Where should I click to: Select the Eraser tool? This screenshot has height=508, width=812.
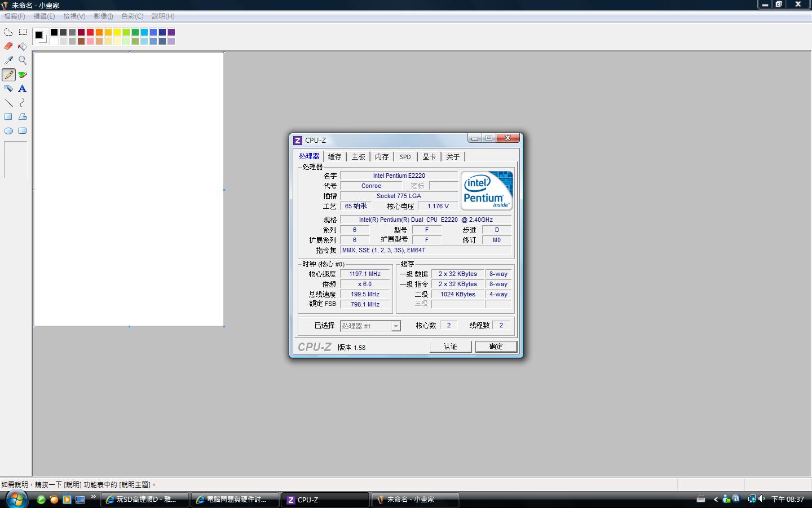8,46
